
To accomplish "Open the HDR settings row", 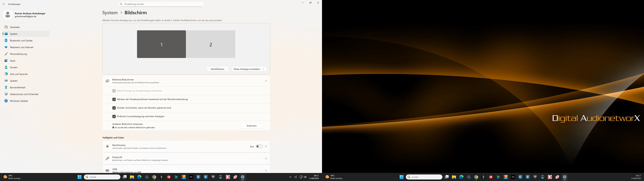I will coord(186,169).
